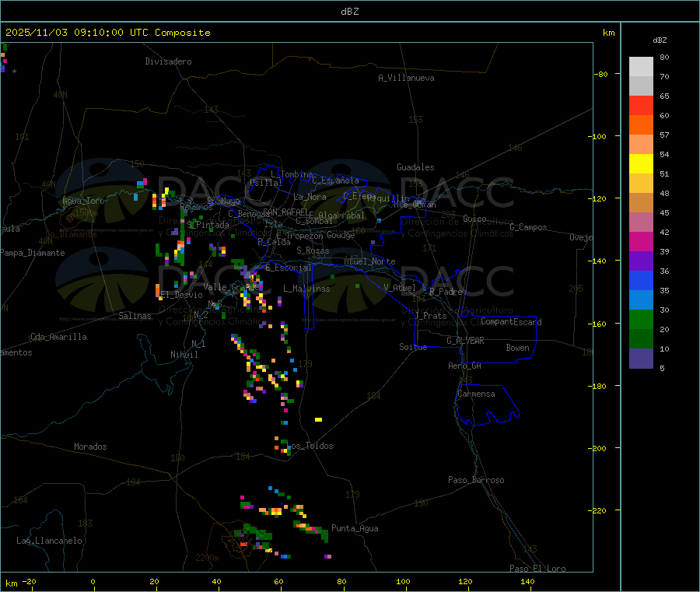Click the dBZ title at top

[349, 12]
